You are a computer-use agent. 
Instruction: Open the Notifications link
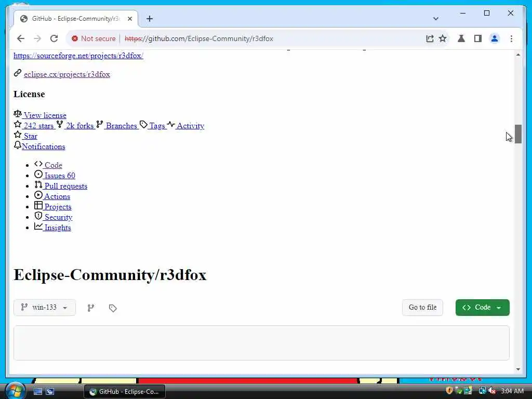[44, 147]
